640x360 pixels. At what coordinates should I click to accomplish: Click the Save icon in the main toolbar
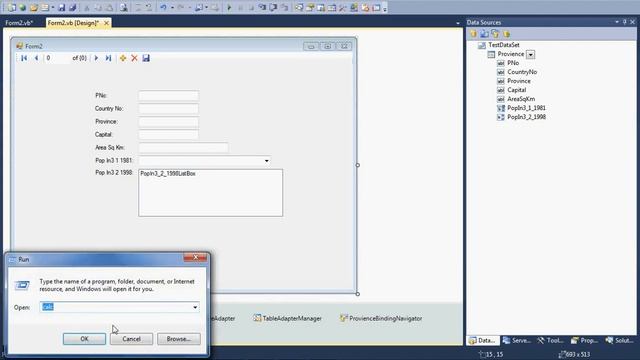pyautogui.click(x=62, y=7)
